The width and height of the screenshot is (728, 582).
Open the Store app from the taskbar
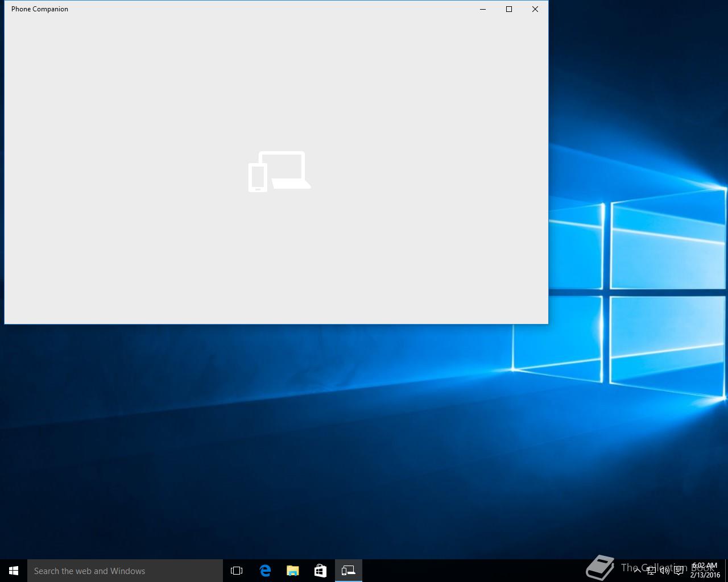coord(320,571)
